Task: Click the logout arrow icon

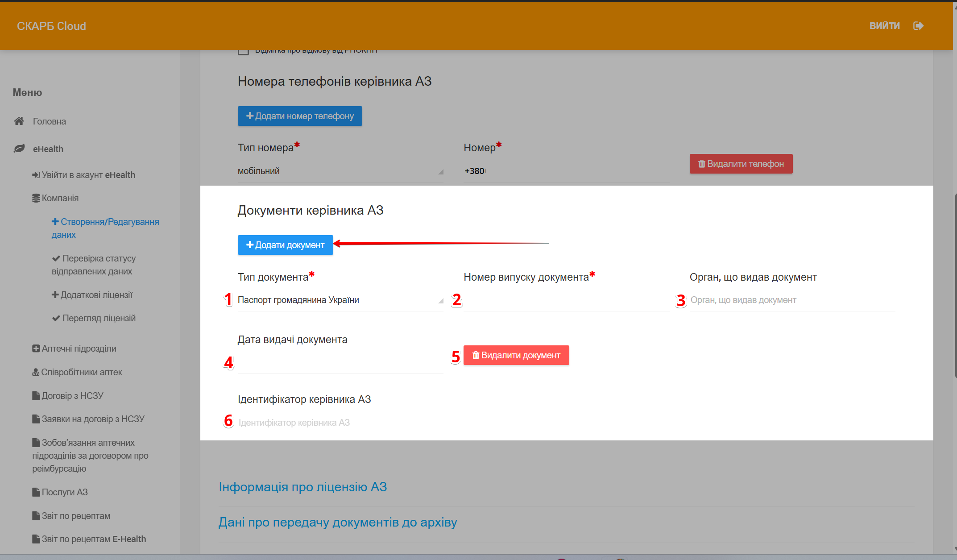Action: tap(918, 26)
